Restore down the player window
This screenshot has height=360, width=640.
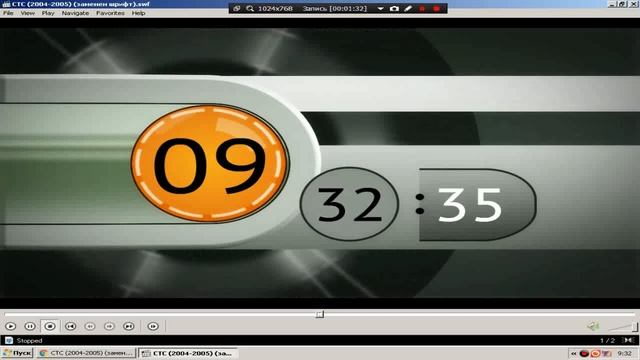[622, 4]
